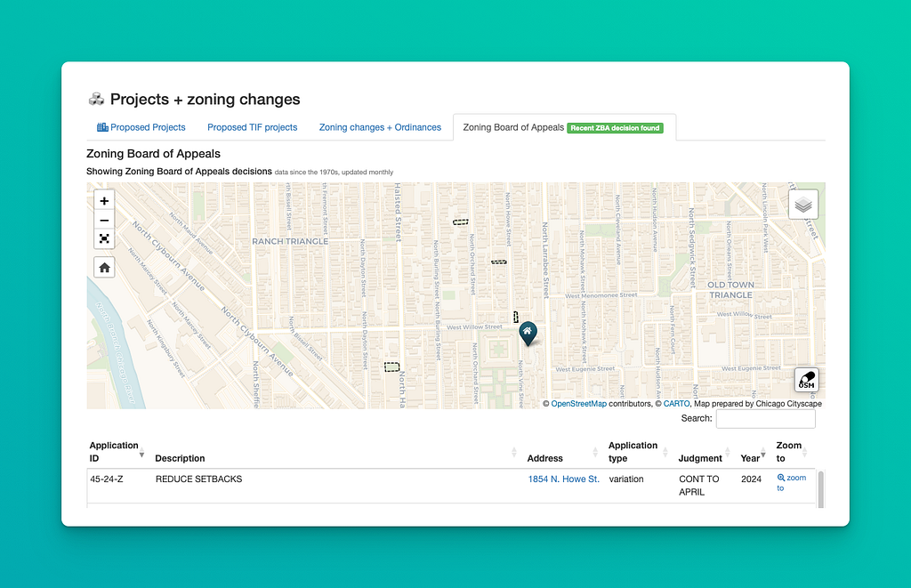Click the REDUCE SETBACKS description cell
This screenshot has width=911, height=588.
point(198,479)
